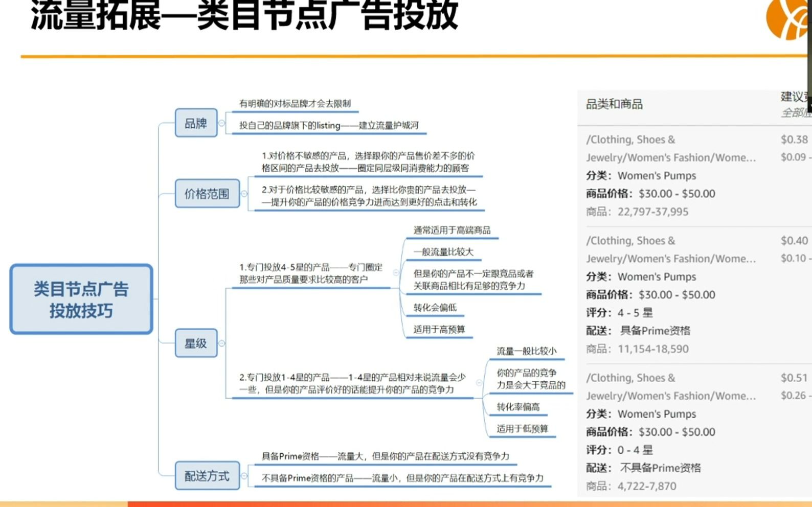Viewport: 812px width, 507px height.
Task: Click the delivery value 不具备Prime资格 in table
Action: click(661, 468)
